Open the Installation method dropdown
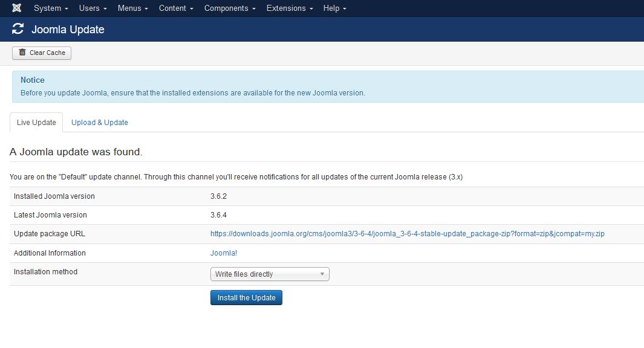Image resolution: width=644 pixels, height=348 pixels. coord(269,274)
